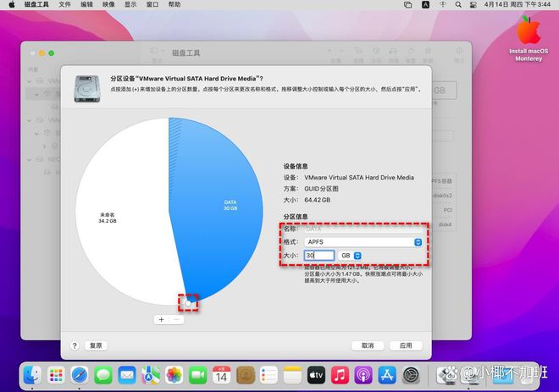The image size is (559, 392).
Task: Click 应用 to apply the partition layout
Action: 406,345
